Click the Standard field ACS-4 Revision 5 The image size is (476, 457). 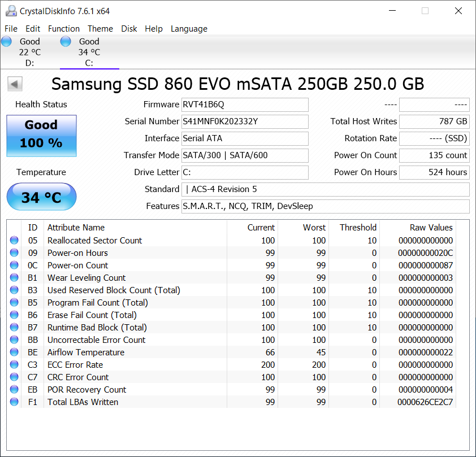tap(326, 190)
